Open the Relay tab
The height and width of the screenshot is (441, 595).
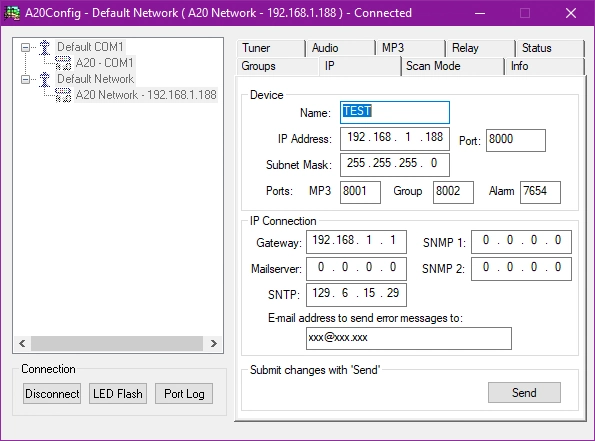tap(480, 48)
